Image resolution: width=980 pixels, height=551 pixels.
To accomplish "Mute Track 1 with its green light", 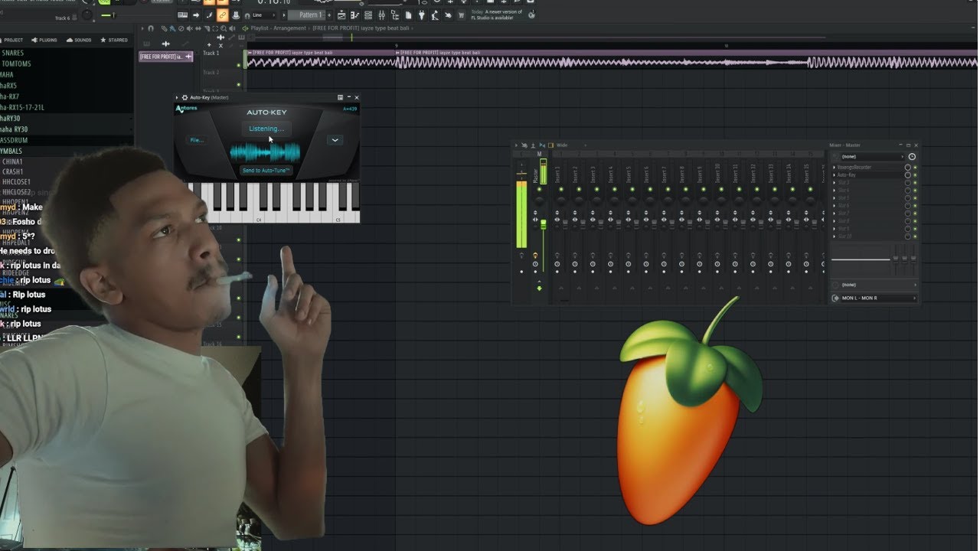I will (238, 65).
